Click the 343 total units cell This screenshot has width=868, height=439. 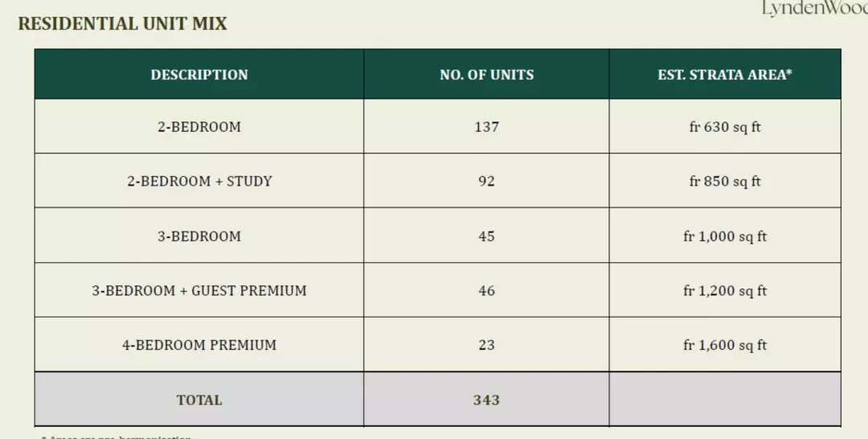pyautogui.click(x=486, y=400)
